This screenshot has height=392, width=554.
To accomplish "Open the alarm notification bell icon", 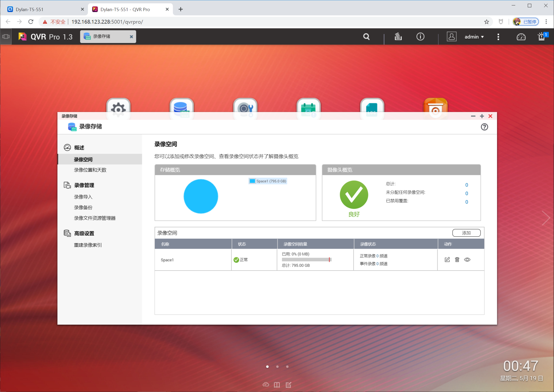I will 541,37.
